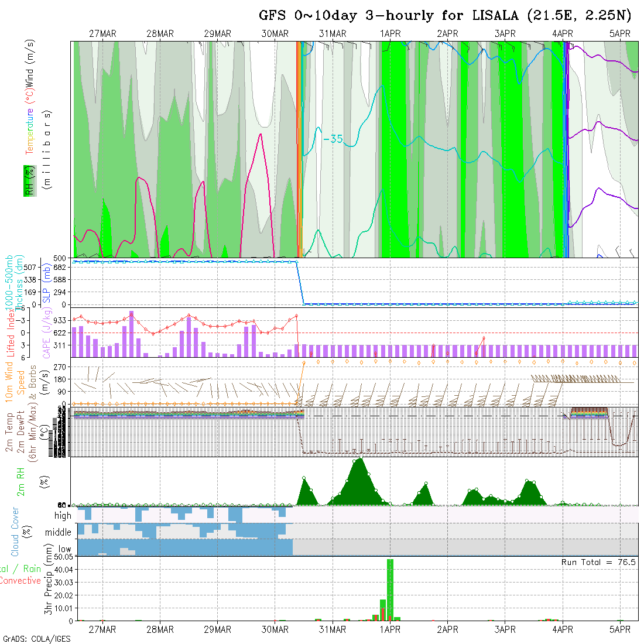Click the 30MAR label on bottom axis
This screenshot has height=644, width=644.
click(275, 629)
